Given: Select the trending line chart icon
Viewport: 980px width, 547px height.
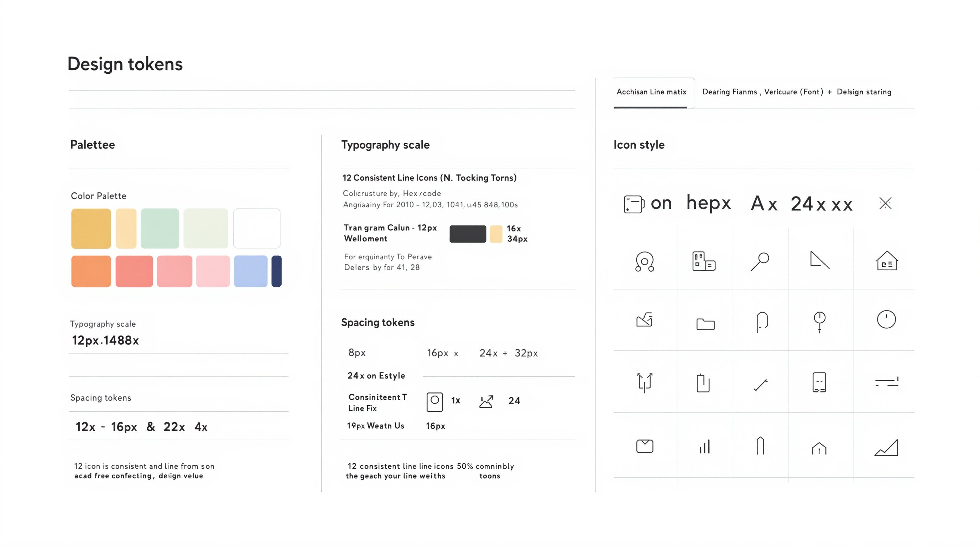Looking at the screenshot, I should click(x=886, y=448).
